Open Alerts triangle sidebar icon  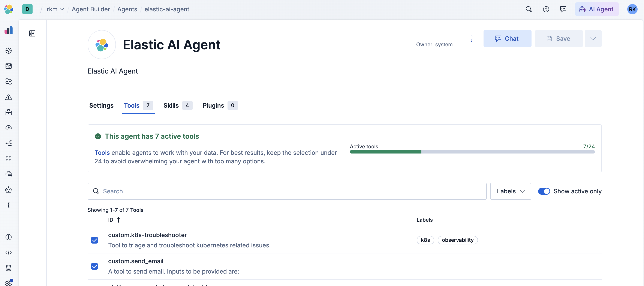(x=9, y=97)
